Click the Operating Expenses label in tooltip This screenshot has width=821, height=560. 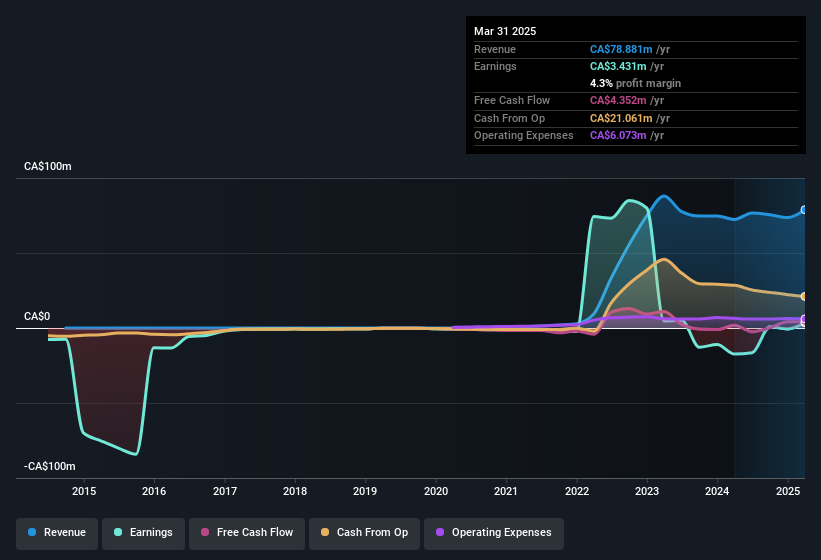[x=524, y=136]
